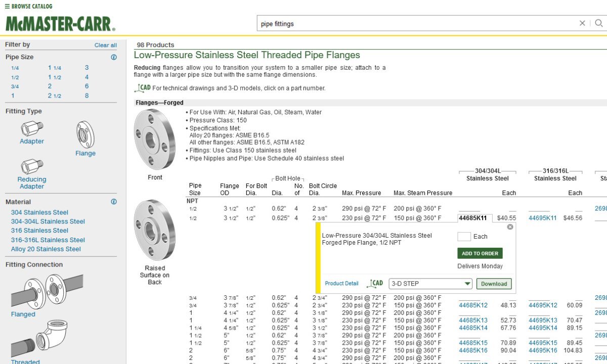Open part number 44685K12
The height and width of the screenshot is (364, 607).
click(473, 305)
